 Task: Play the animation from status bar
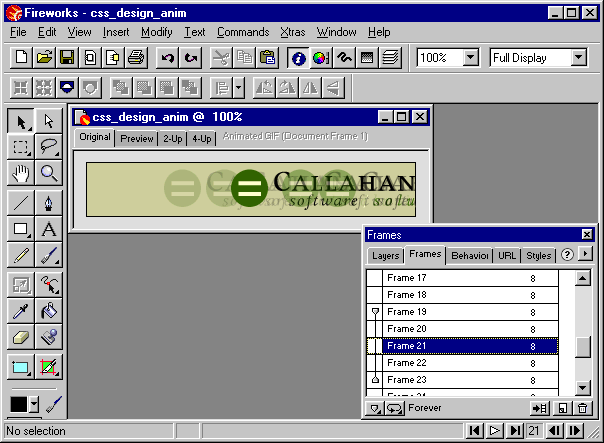point(495,430)
